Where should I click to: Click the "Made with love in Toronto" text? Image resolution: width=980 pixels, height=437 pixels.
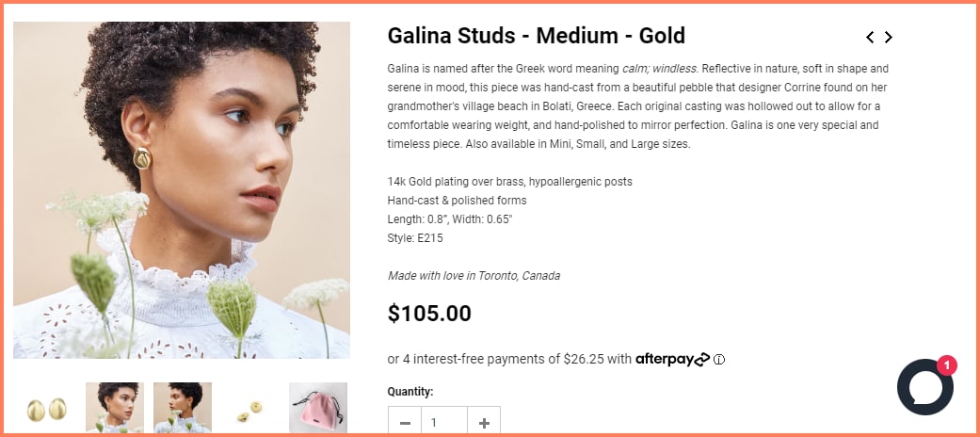[474, 276]
